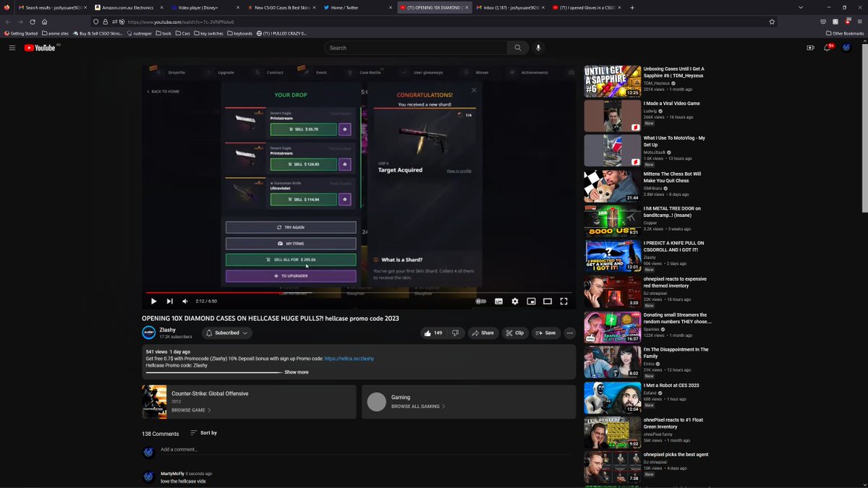Click the Add a comment field
Screen dimensions: 868x488
(365, 450)
